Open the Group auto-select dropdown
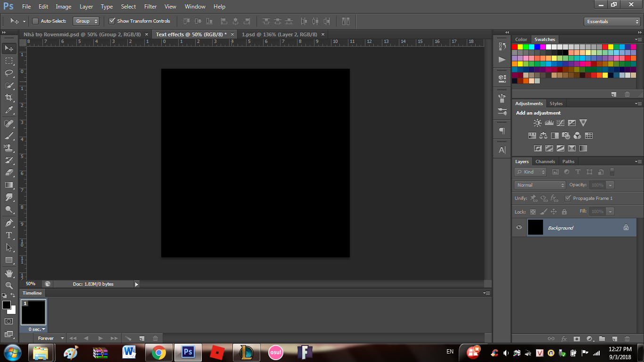644x362 pixels. tap(86, 21)
